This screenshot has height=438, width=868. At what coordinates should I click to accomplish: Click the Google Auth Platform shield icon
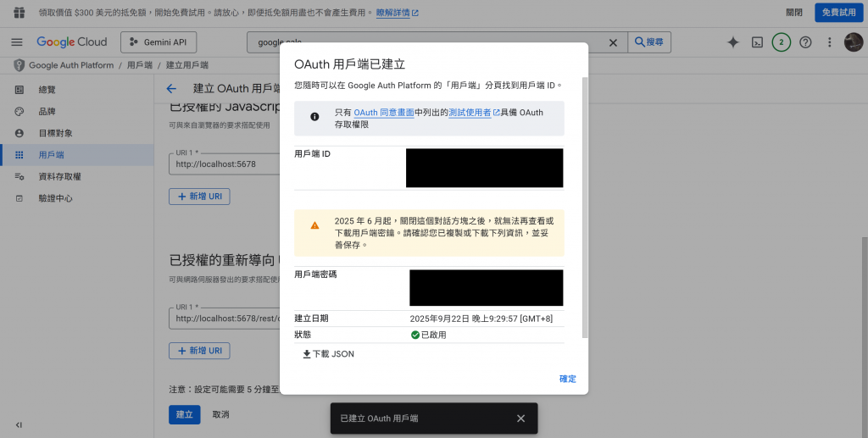click(19, 64)
